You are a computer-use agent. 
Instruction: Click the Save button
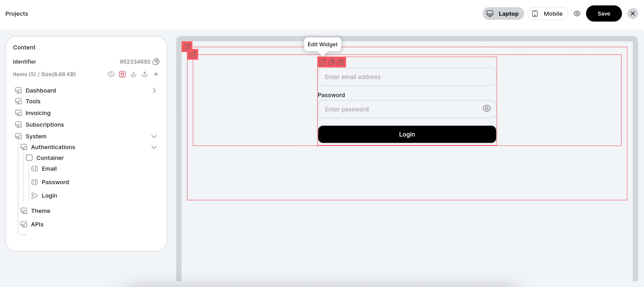(x=604, y=14)
